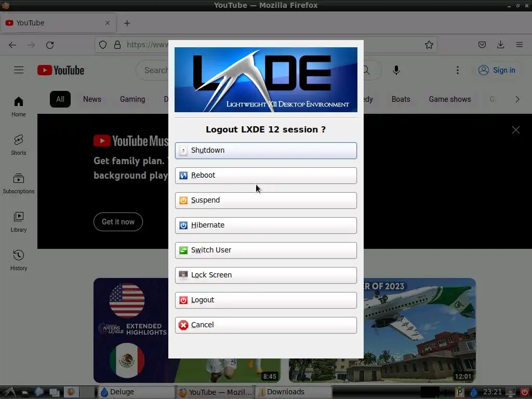This screenshot has height=399, width=532.
Task: Click the Logout button
Action: tap(265, 300)
